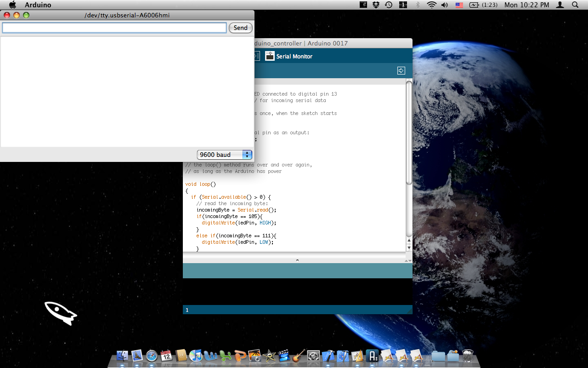
Task: Launch Xcode from the Dock
Action: 328,356
